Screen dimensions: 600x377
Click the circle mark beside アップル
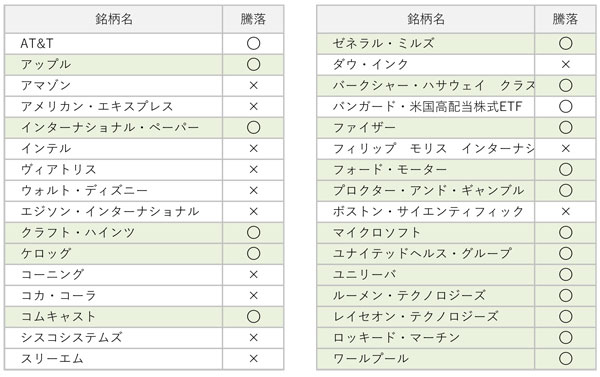[253, 64]
